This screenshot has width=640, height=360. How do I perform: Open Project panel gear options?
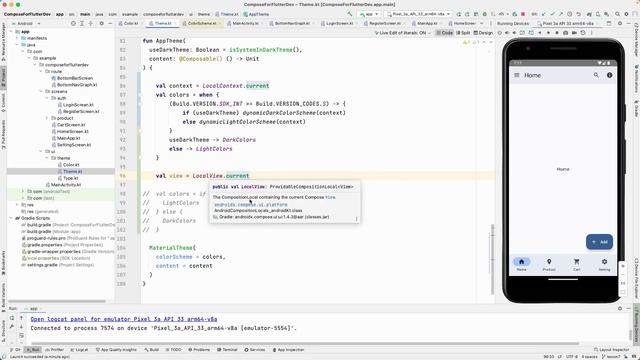[102, 24]
